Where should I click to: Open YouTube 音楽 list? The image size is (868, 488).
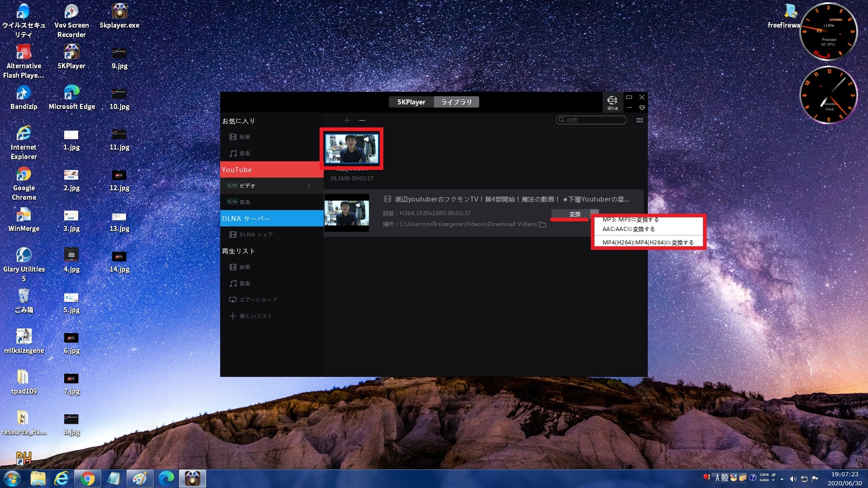click(271, 202)
